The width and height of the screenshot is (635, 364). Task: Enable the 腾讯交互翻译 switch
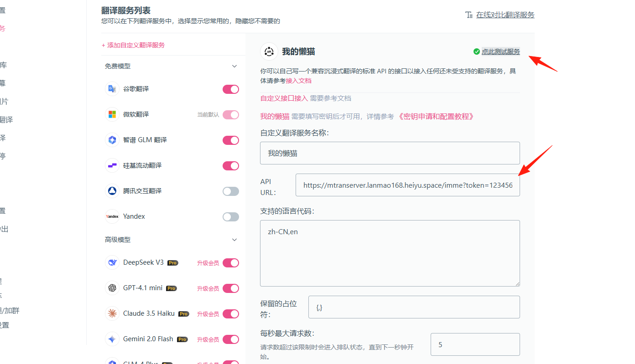231,191
